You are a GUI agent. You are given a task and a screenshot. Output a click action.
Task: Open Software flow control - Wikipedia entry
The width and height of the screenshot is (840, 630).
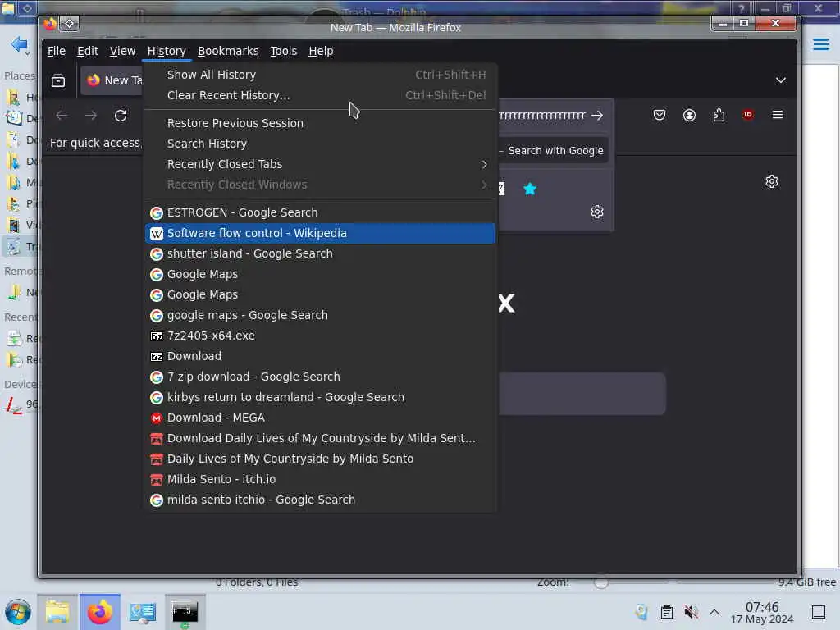[321, 233]
